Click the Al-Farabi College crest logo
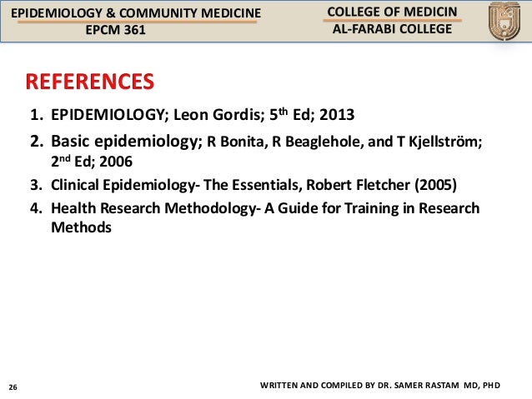Image resolution: width=532 pixels, height=399 pixels. 504,21
